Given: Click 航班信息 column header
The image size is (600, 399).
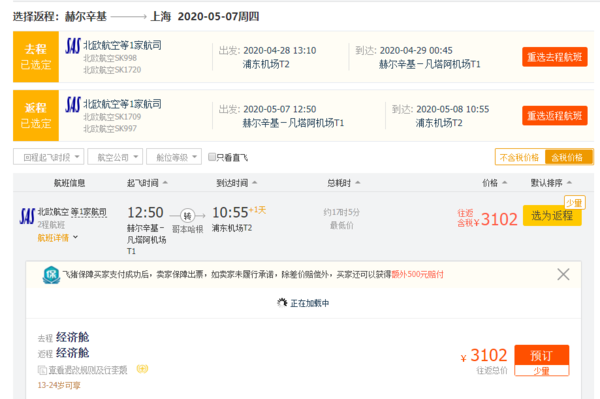Looking at the screenshot, I should 69,183.
